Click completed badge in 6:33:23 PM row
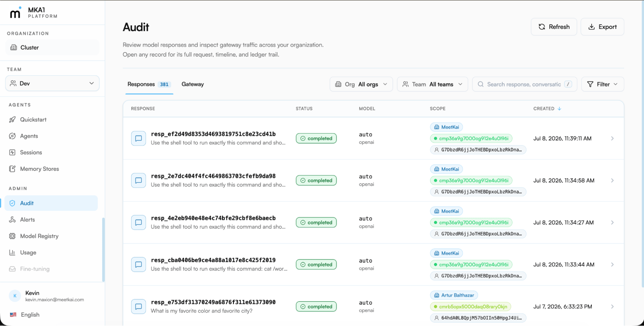The image size is (644, 326). (x=316, y=307)
